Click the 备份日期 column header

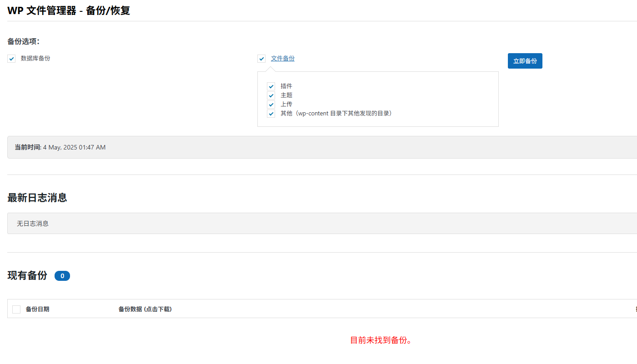[37, 309]
